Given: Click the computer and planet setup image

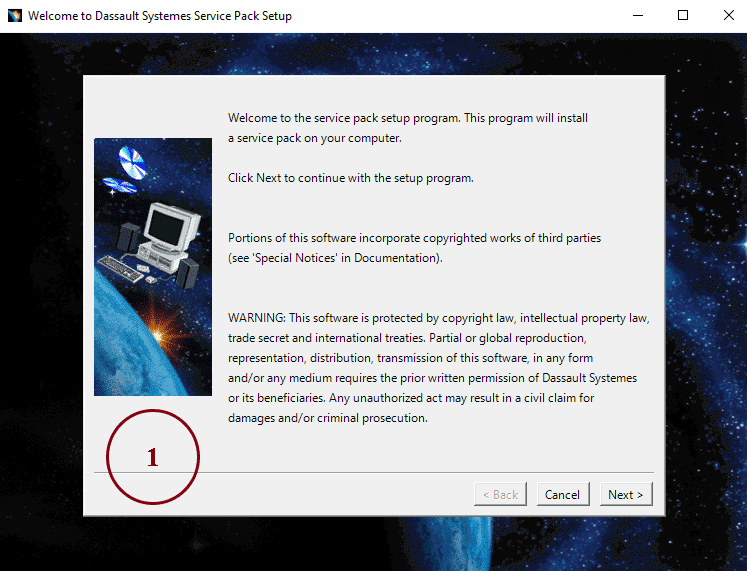Looking at the screenshot, I should [153, 267].
